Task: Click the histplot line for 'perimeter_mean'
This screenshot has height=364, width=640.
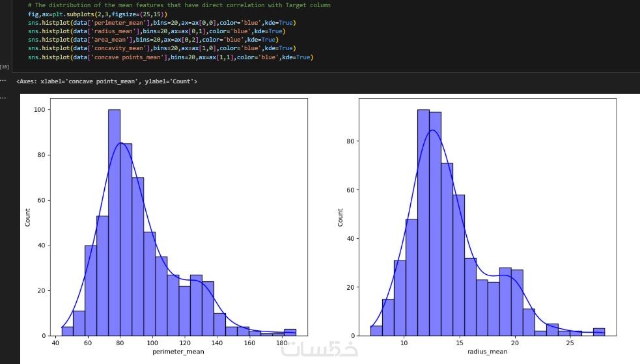Action: (161, 22)
